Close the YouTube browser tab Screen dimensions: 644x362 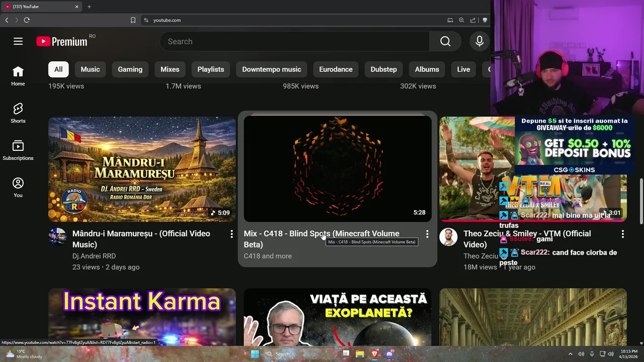pos(76,7)
